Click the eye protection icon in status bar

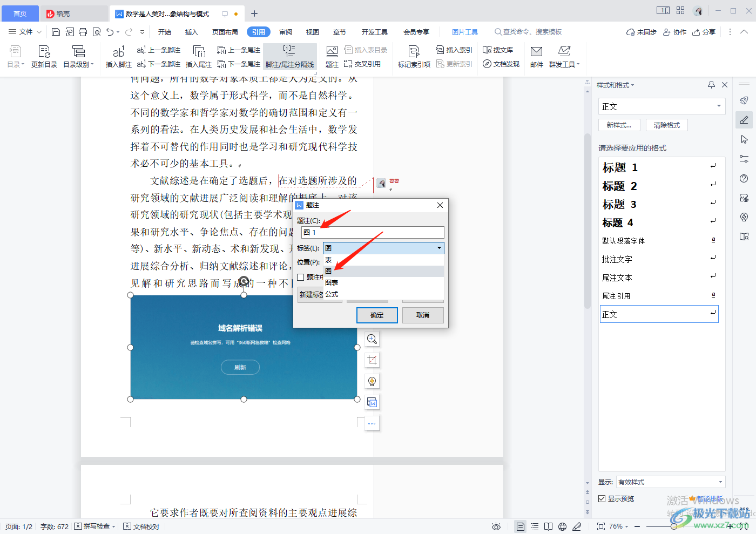[496, 526]
